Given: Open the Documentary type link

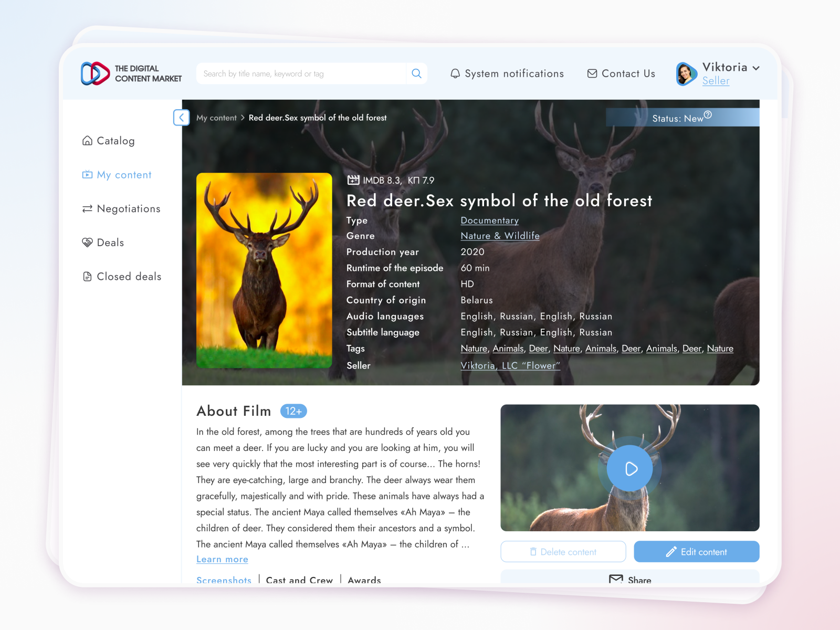Looking at the screenshot, I should [x=489, y=220].
